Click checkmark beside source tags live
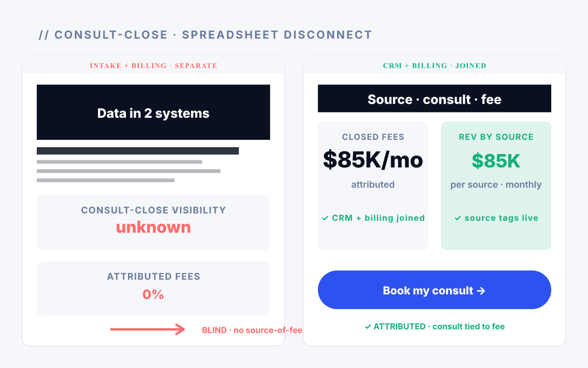Viewport: 588px width, 368px height. click(458, 218)
